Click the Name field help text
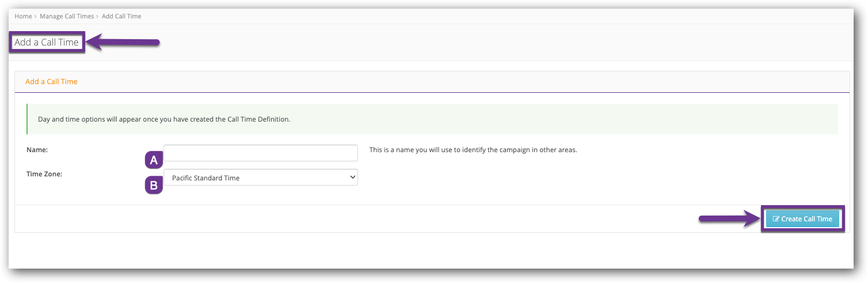The image size is (868, 283). pyautogui.click(x=473, y=150)
